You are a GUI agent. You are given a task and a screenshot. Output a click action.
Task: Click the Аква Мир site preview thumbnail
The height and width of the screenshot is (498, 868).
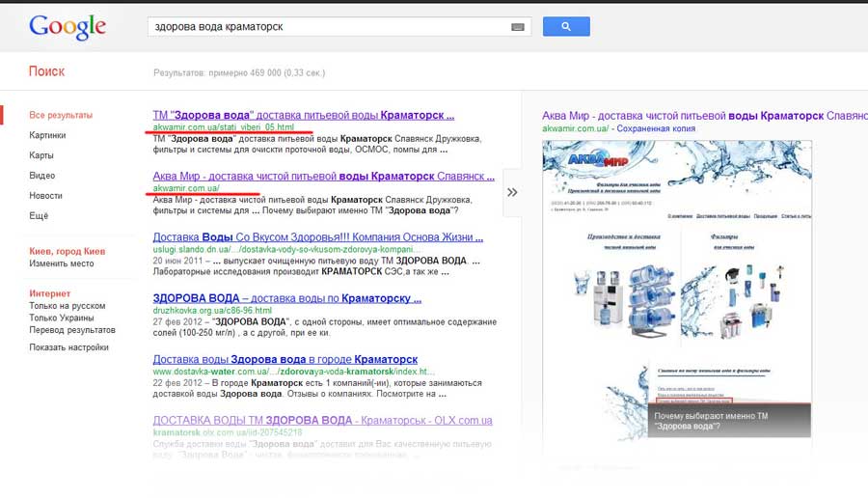click(x=677, y=290)
